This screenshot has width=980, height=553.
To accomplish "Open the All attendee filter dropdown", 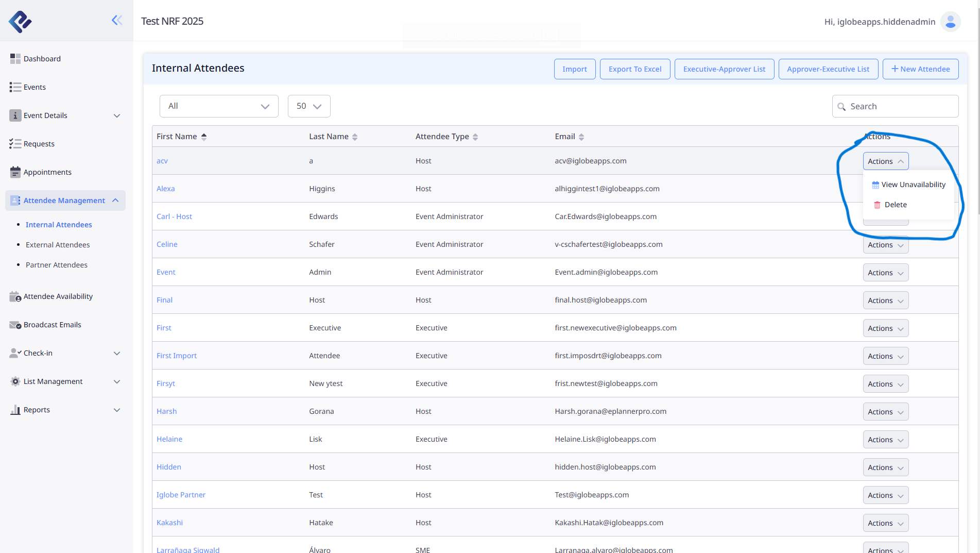I will [219, 106].
